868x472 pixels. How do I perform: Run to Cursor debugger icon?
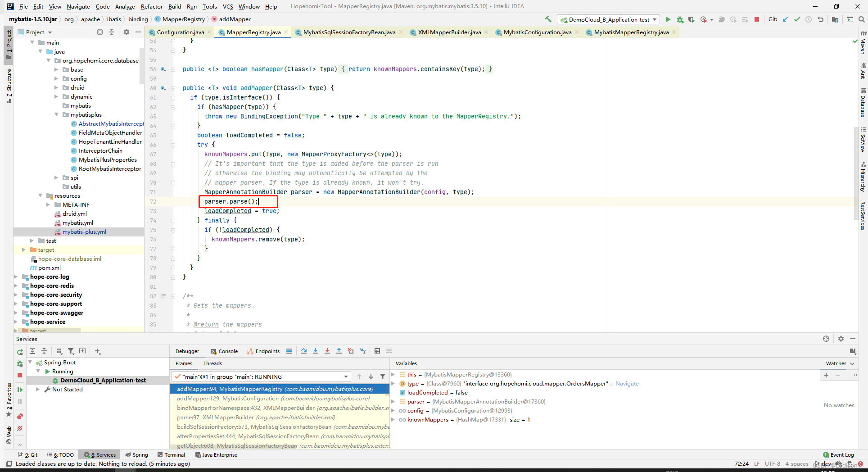tap(362, 351)
